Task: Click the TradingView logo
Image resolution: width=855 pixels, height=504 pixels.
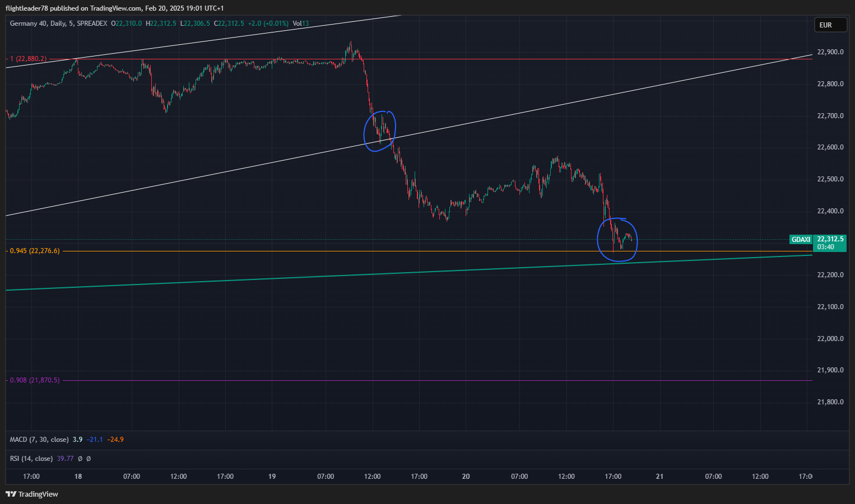Action: coord(32,494)
